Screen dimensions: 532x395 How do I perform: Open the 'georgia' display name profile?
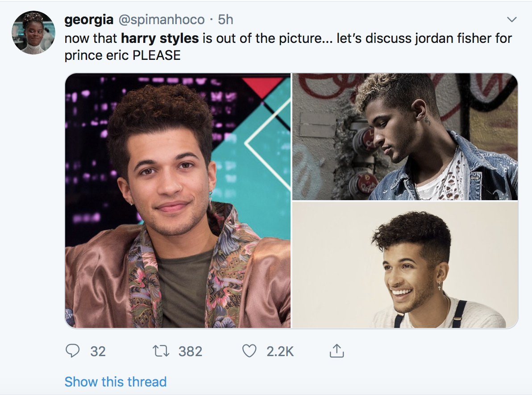point(89,20)
